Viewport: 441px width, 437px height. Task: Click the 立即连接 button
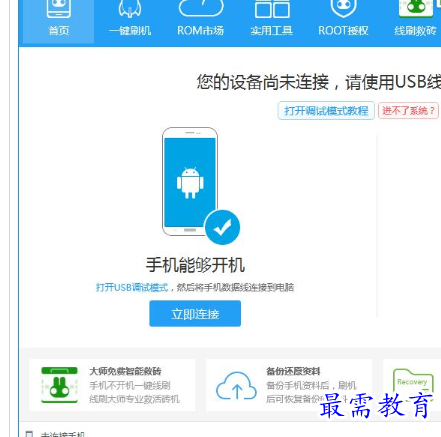click(195, 314)
